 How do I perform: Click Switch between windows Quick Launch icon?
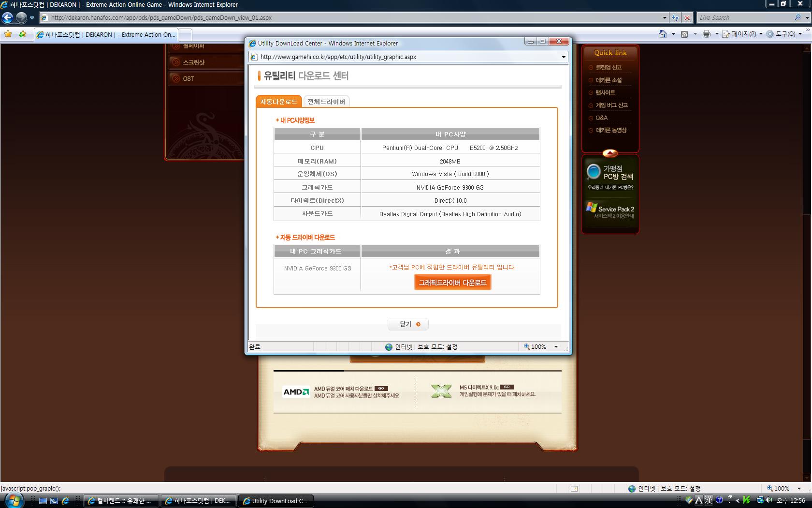click(x=54, y=501)
